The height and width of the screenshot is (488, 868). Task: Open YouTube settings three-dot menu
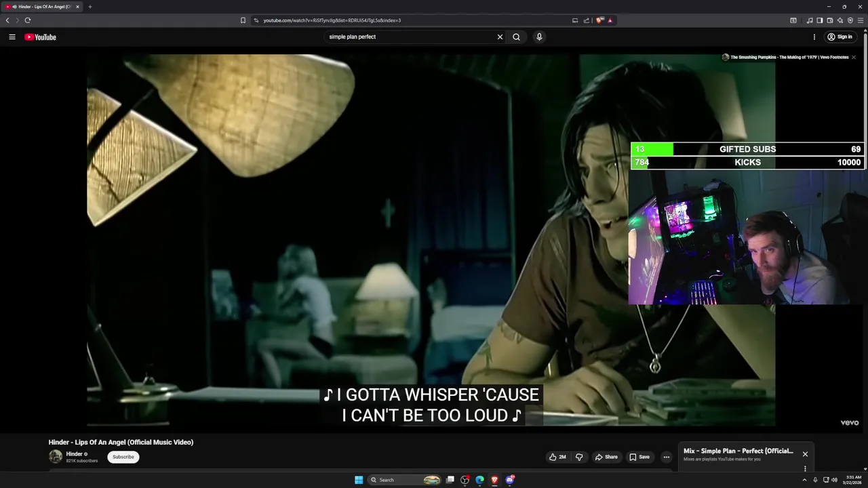pyautogui.click(x=814, y=37)
